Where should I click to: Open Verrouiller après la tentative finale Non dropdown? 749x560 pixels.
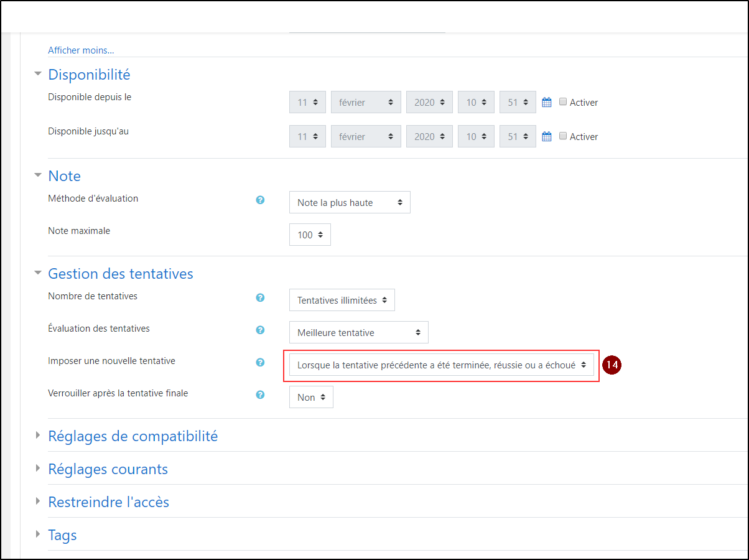click(x=311, y=398)
